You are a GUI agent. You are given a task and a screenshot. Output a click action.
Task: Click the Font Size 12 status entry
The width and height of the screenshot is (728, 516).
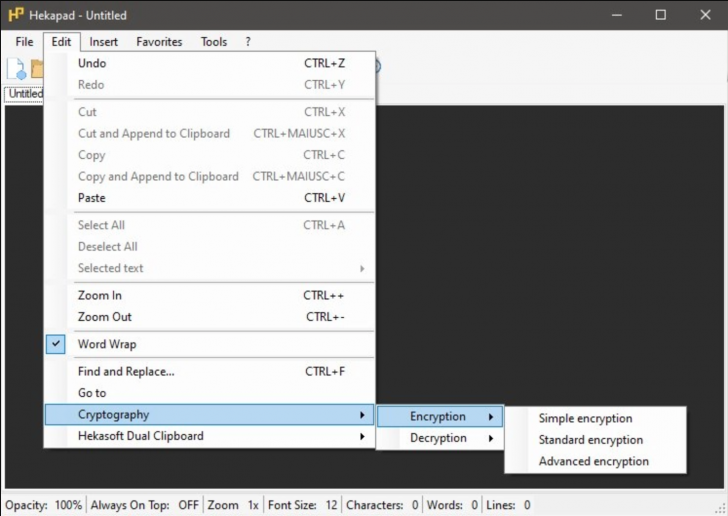[x=303, y=505]
